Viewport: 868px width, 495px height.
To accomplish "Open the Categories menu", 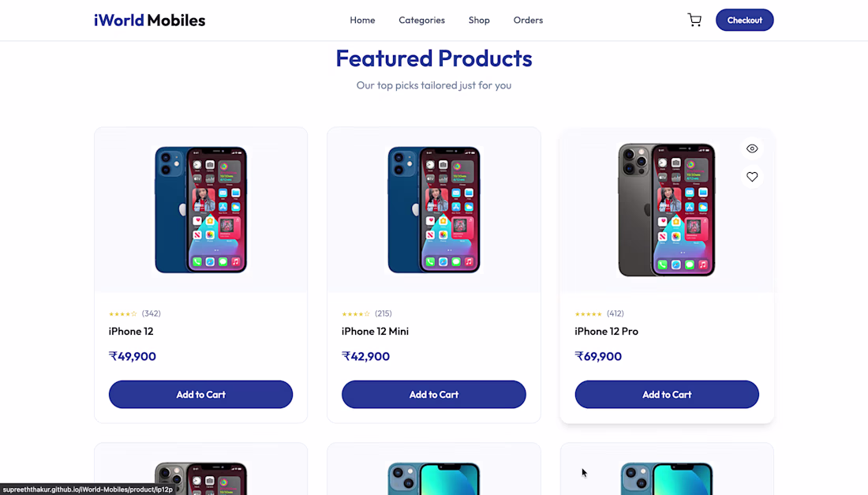I will [x=421, y=20].
